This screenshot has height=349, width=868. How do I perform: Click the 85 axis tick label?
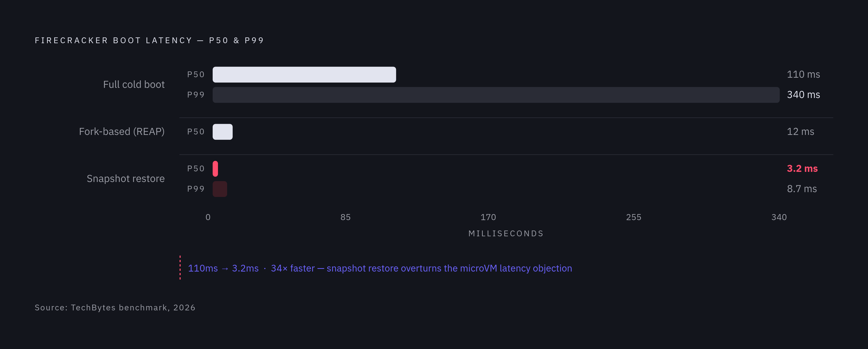tap(345, 217)
